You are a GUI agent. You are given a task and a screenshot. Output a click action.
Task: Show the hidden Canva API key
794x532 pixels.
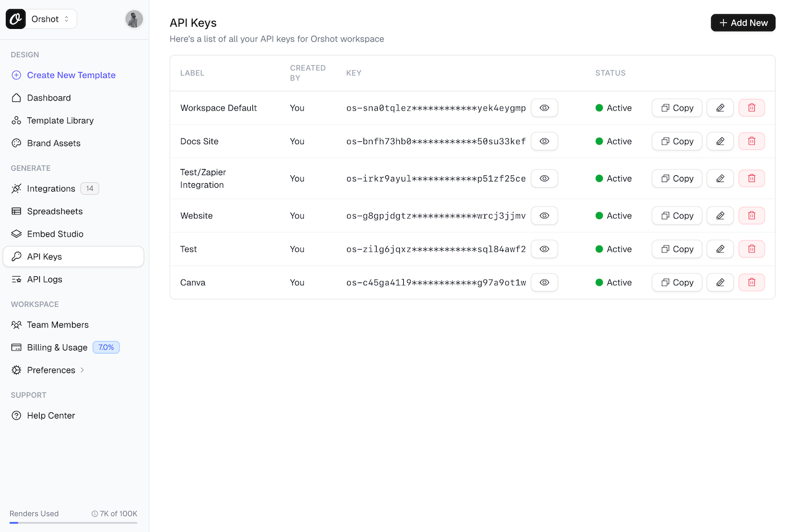pos(544,282)
